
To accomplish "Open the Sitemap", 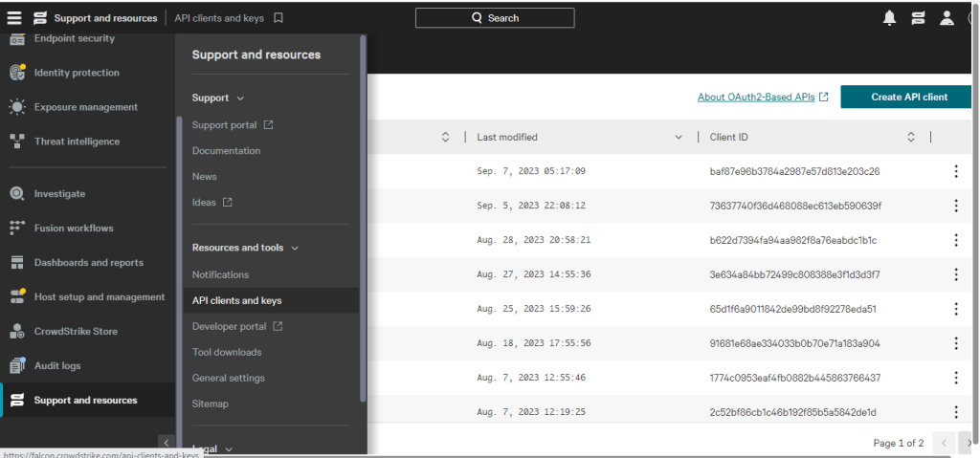I will click(210, 403).
